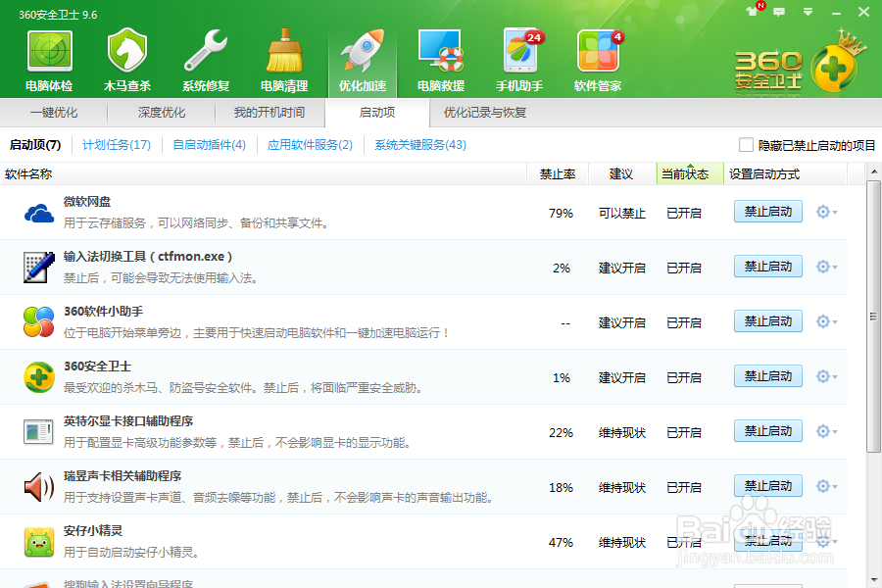882x588 pixels.
Task: Click the list scrollbar up arrow
Action: tap(873, 171)
